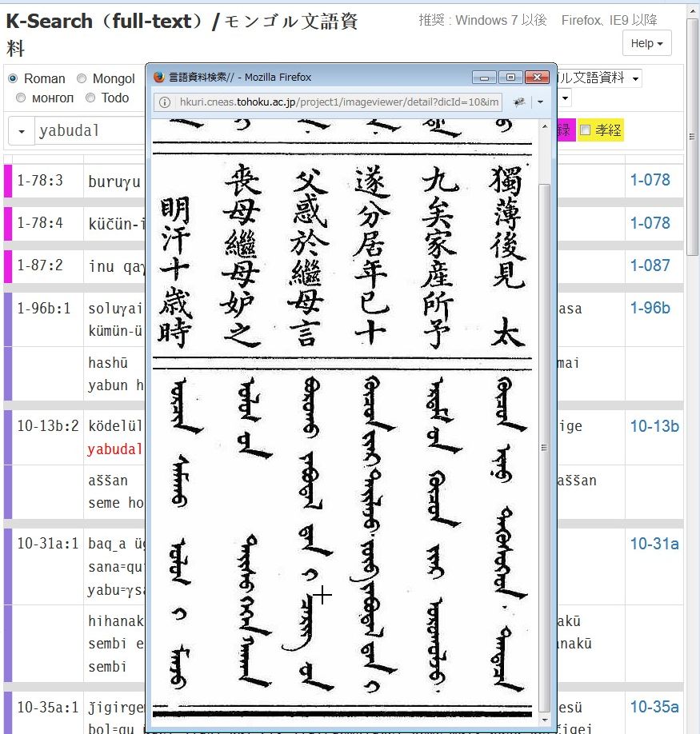This screenshot has width=700, height=734.
Task: Click the extension icon in popup address bar
Action: 518,102
